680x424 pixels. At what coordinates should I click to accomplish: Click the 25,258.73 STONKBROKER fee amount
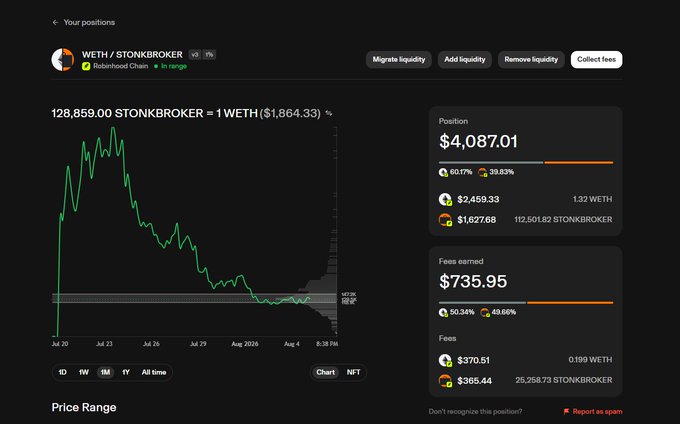tap(564, 380)
